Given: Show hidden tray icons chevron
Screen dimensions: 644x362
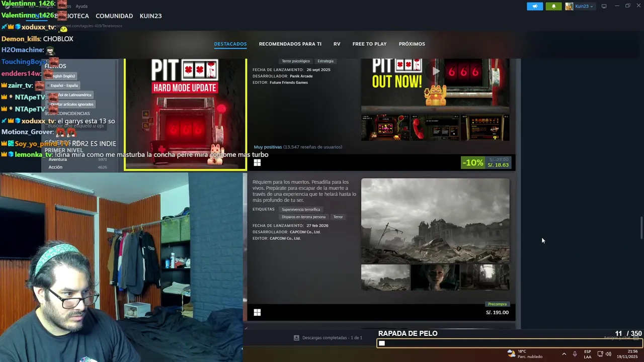Looking at the screenshot, I should pyautogui.click(x=563, y=354).
